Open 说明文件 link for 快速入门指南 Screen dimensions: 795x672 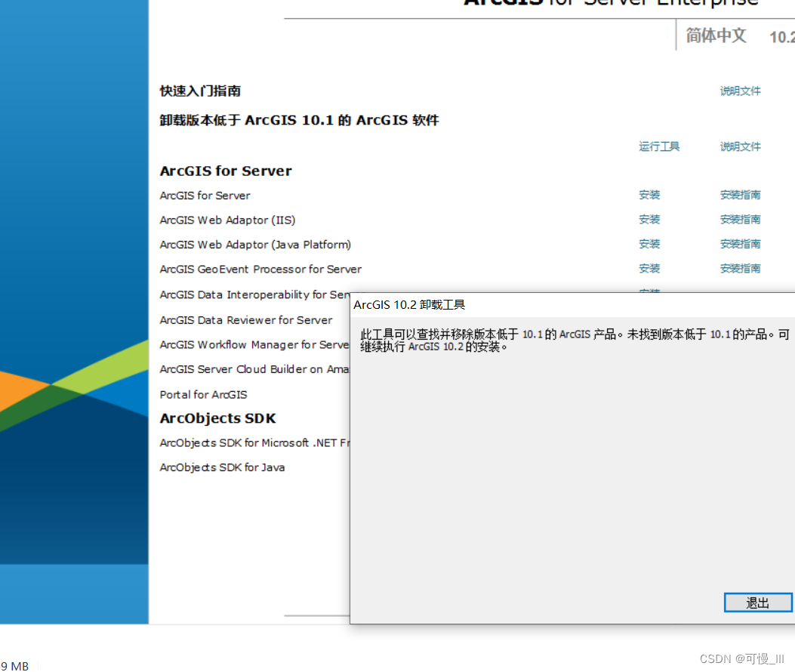[x=740, y=91]
